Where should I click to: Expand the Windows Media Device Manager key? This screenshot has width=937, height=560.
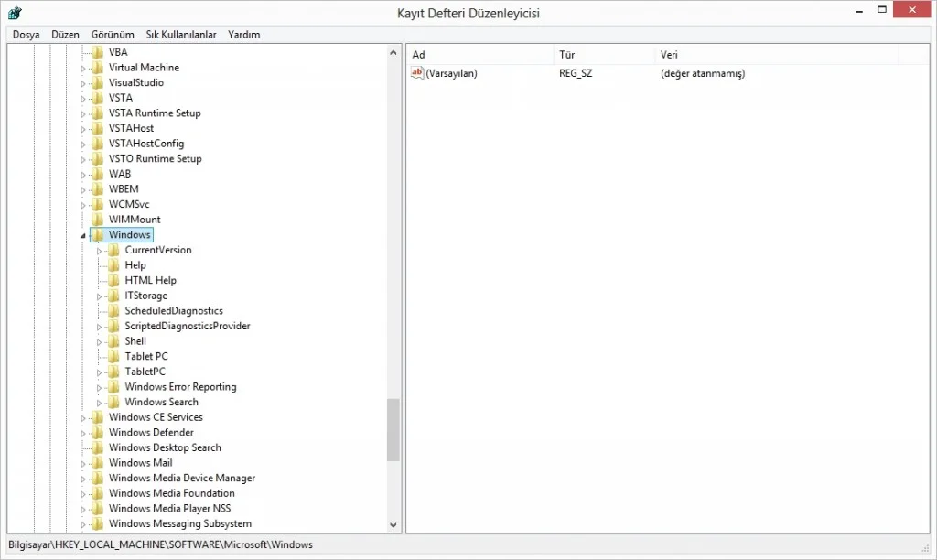(x=83, y=479)
